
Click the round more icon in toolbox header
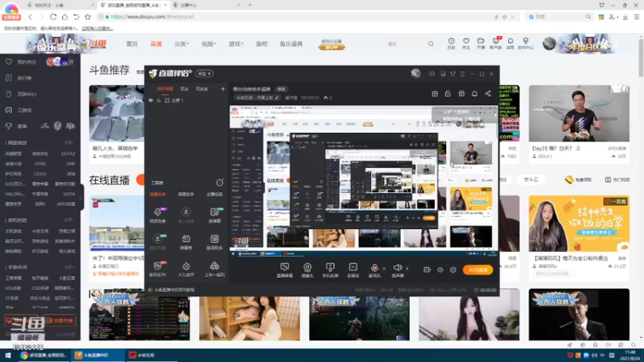pyautogui.click(x=220, y=183)
